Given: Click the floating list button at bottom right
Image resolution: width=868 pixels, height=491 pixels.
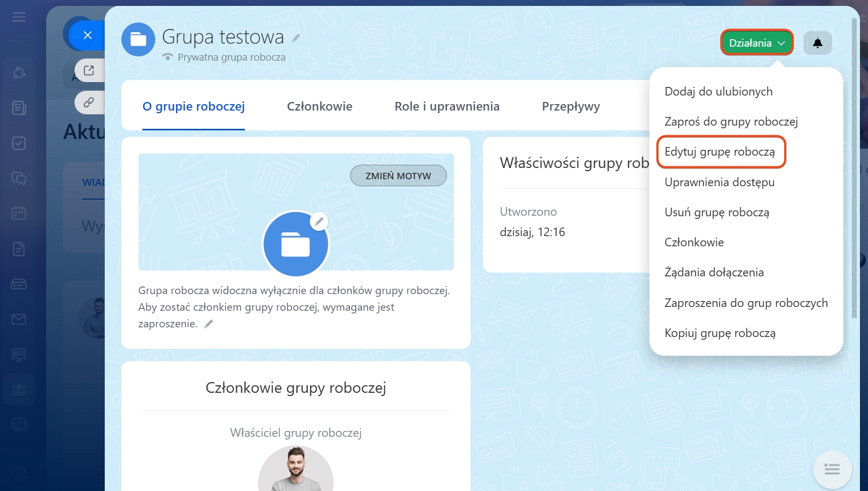Looking at the screenshot, I should coord(831,470).
